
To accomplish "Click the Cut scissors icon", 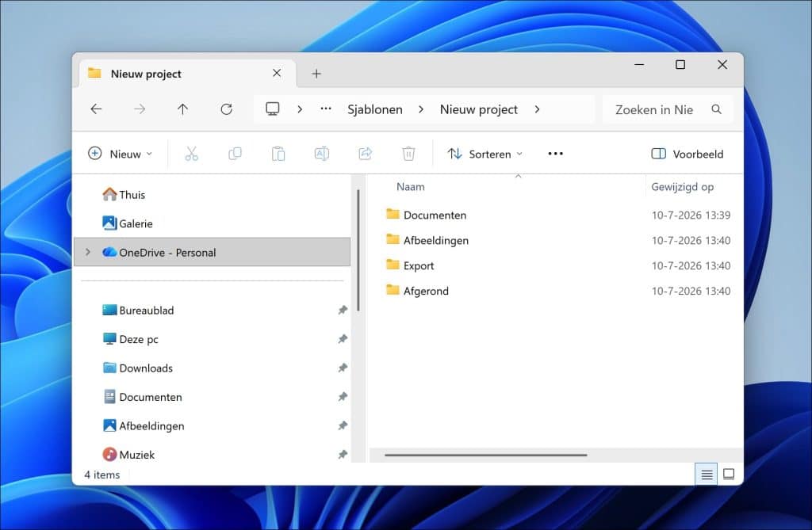I will (192, 154).
